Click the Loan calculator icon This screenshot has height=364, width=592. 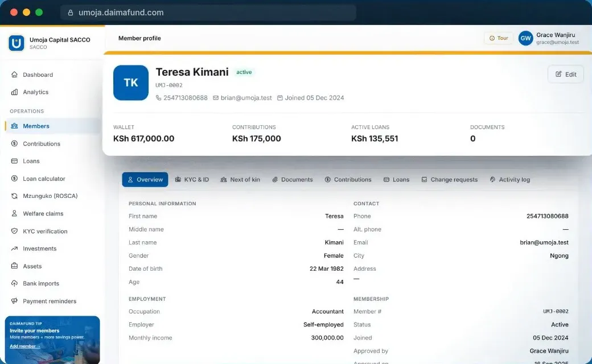pos(14,179)
